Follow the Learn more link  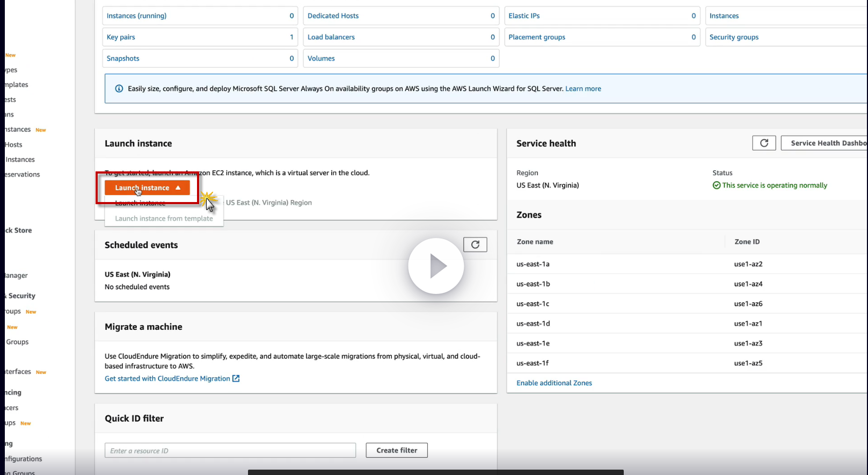[583, 89]
